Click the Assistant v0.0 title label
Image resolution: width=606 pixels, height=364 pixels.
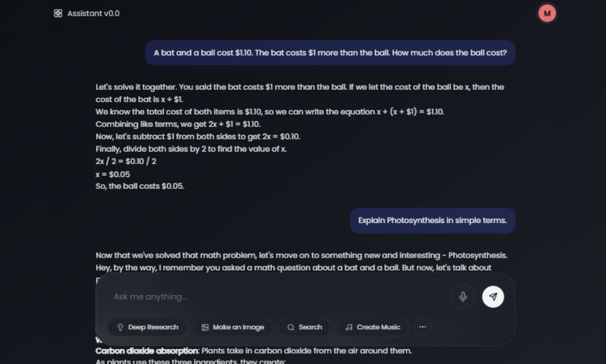[x=93, y=13]
